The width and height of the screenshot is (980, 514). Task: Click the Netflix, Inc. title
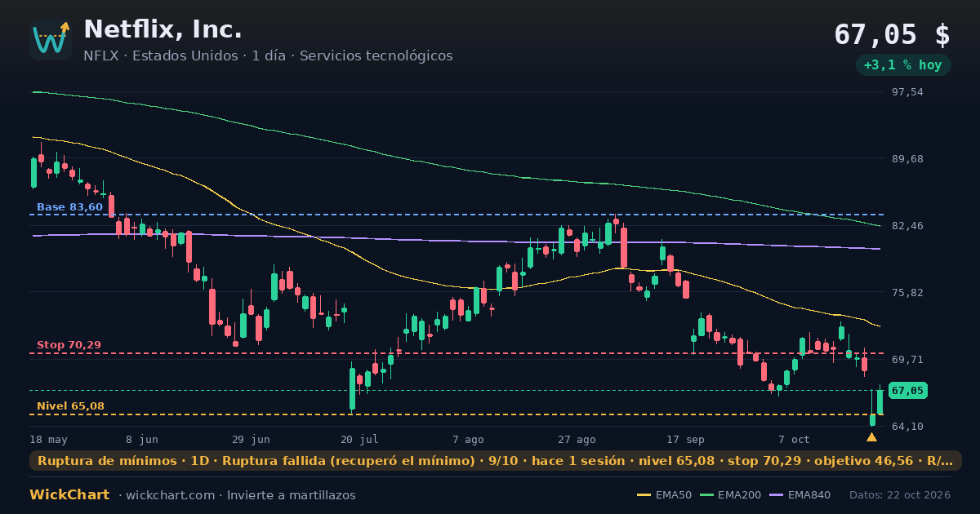[x=163, y=30]
